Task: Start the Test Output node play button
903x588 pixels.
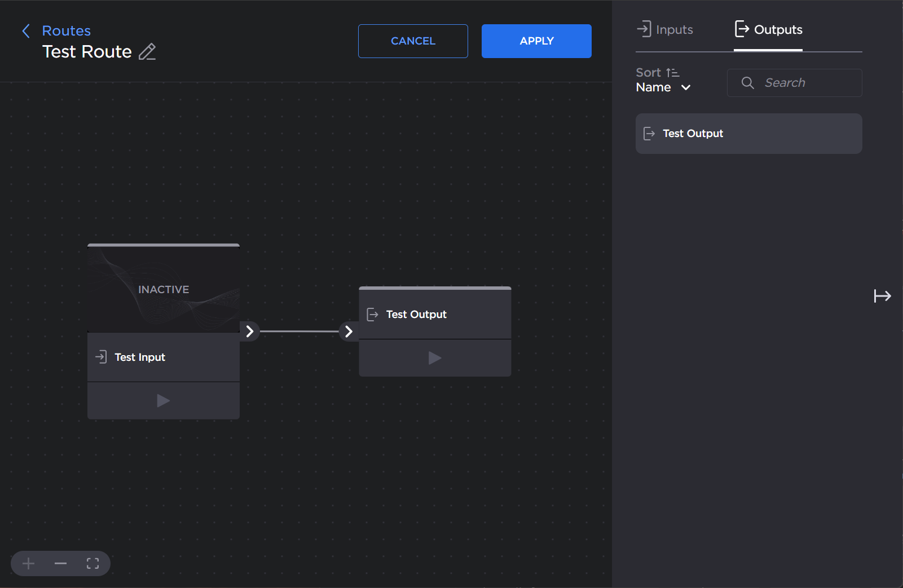Action: tap(434, 358)
